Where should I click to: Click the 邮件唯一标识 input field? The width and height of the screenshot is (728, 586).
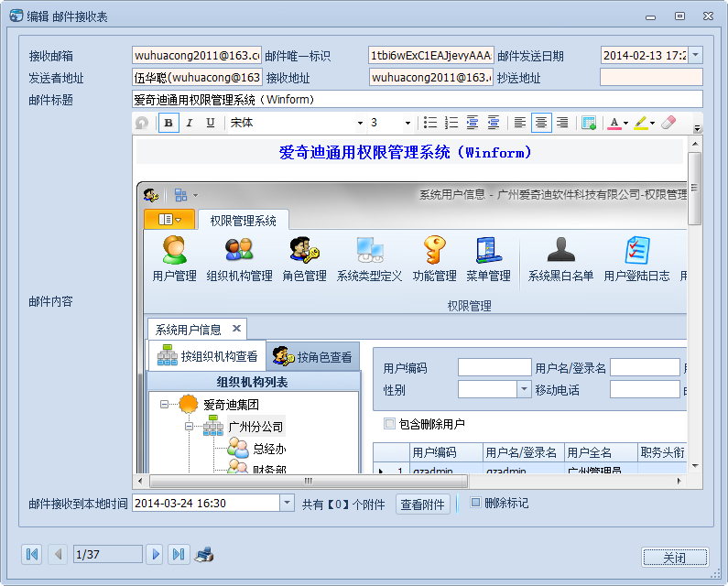click(431, 55)
